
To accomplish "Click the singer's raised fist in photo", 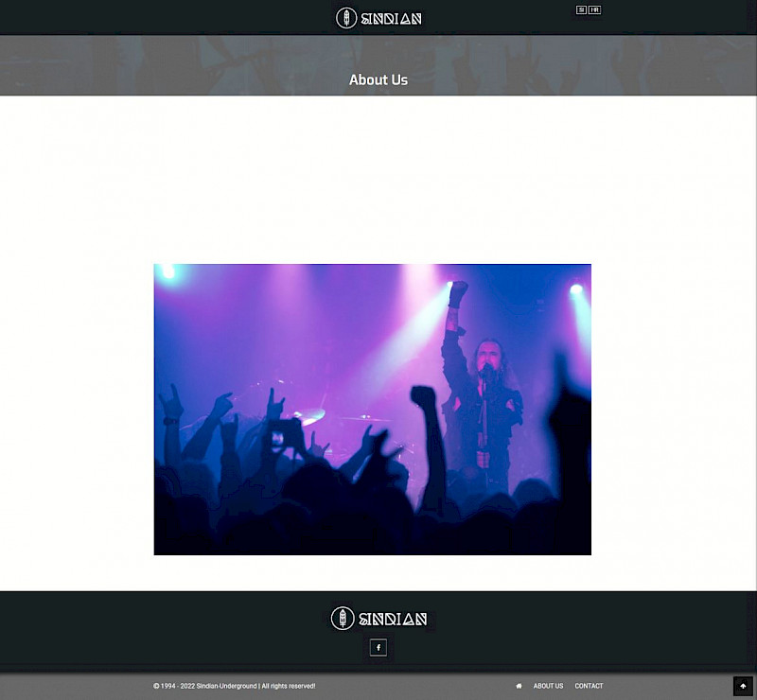I will (459, 289).
